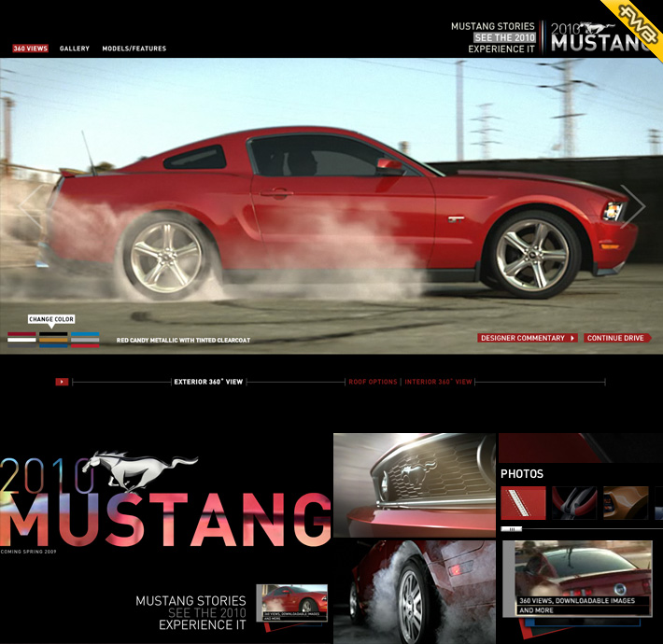The width and height of the screenshot is (663, 644).
Task: Select Experience It in the lower panel
Action: (x=202, y=625)
